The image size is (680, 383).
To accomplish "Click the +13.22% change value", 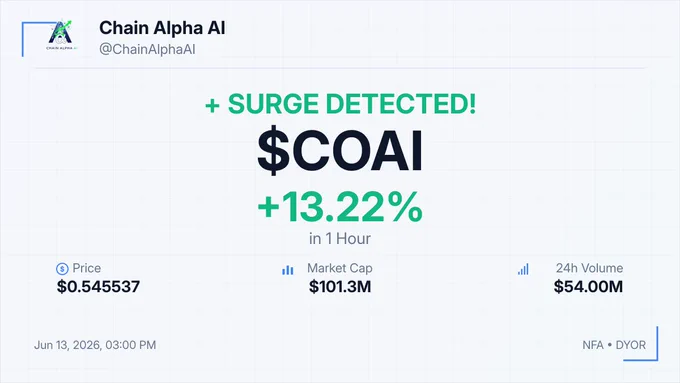I will tap(340, 206).
